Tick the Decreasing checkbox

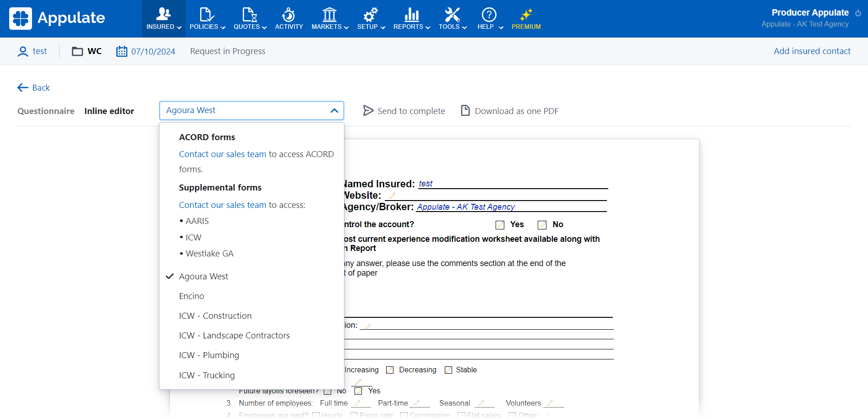point(390,370)
